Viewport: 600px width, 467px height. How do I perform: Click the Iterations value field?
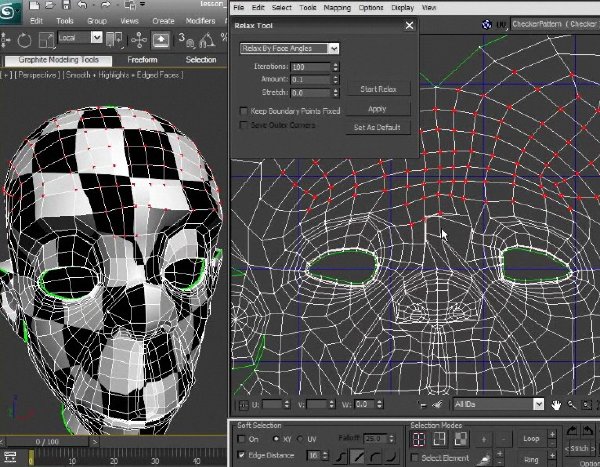tap(310, 67)
